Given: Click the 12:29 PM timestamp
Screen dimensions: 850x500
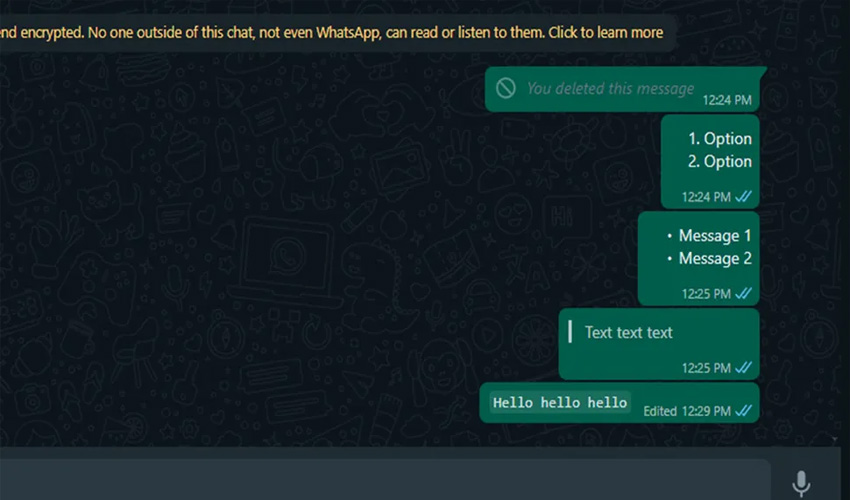Looking at the screenshot, I should 706,411.
